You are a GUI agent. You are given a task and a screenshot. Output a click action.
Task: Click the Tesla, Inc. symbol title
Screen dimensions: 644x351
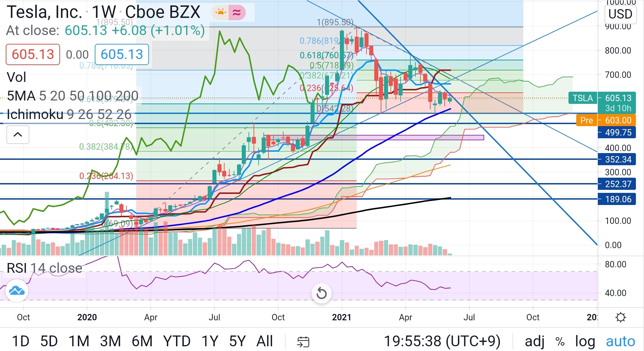coord(45,12)
